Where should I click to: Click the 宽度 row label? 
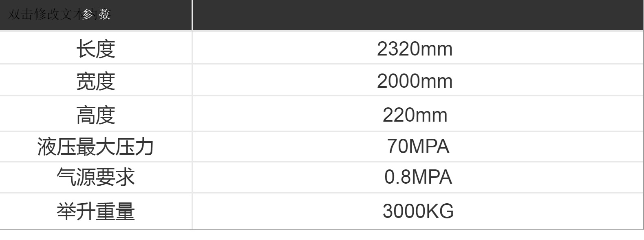[x=96, y=81]
